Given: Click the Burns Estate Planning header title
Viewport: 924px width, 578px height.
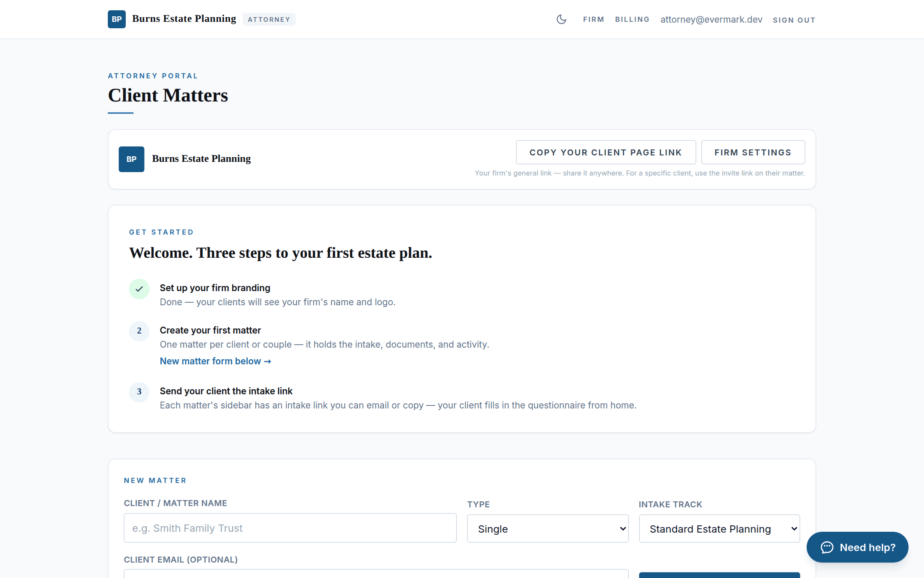Looking at the screenshot, I should tap(184, 19).
